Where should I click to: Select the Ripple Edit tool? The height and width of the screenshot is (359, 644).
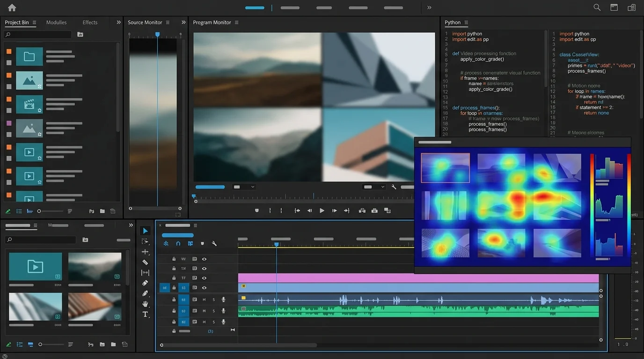145,252
